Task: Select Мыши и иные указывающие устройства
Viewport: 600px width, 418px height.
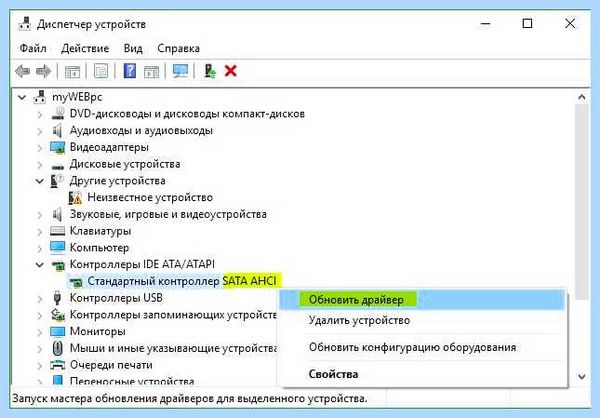Action: pos(173,348)
